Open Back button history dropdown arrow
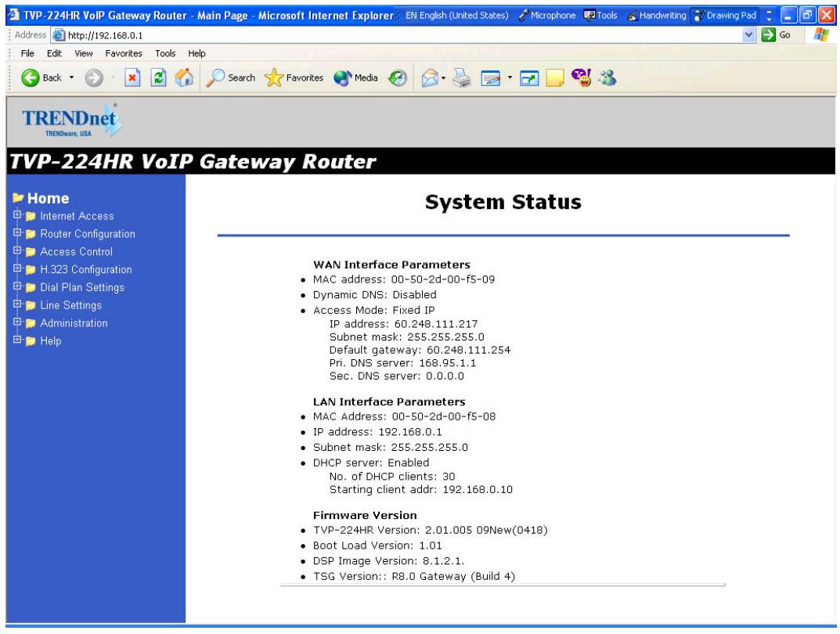The width and height of the screenshot is (840, 634). [72, 78]
